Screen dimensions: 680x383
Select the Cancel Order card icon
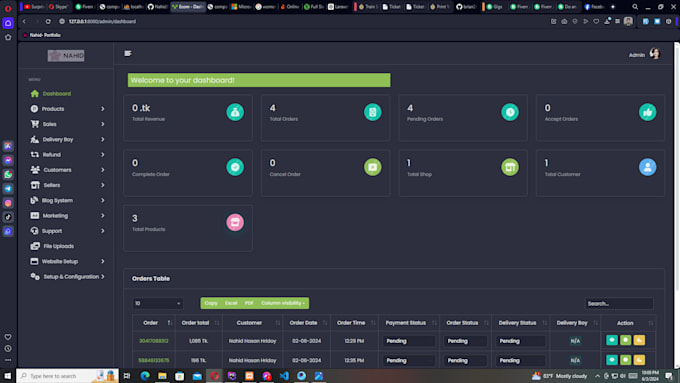coord(373,167)
